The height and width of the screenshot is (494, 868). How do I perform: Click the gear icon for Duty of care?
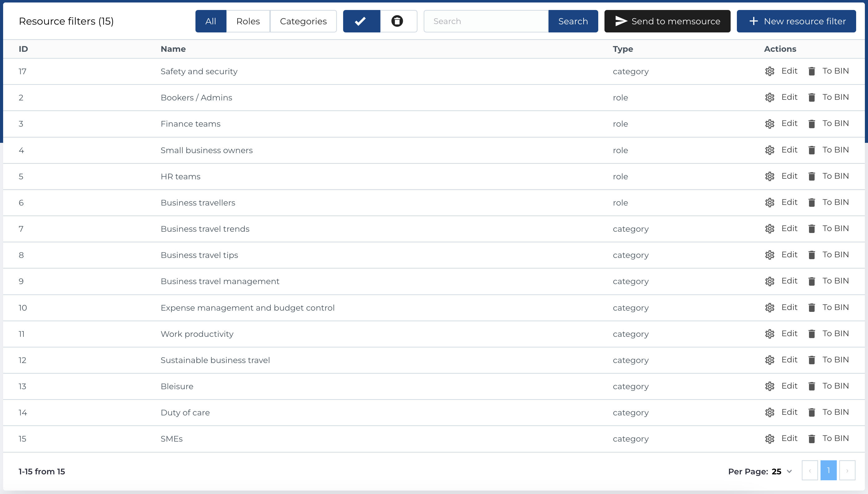click(770, 412)
